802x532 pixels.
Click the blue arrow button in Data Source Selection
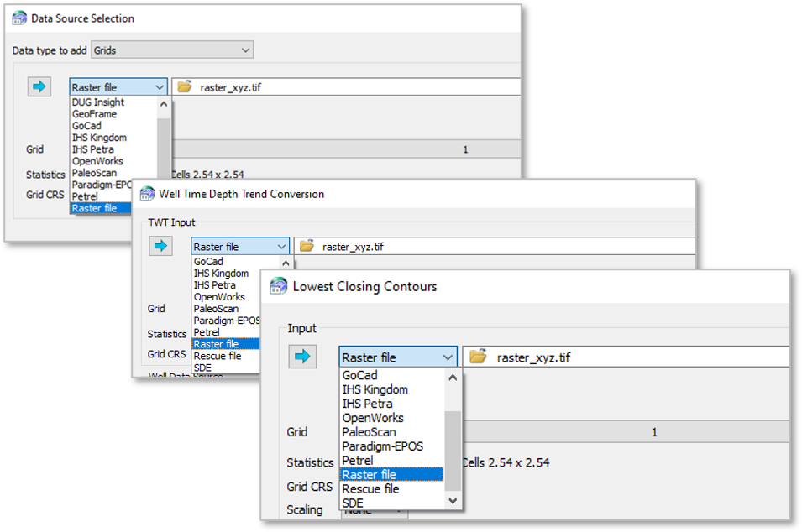coord(39,86)
